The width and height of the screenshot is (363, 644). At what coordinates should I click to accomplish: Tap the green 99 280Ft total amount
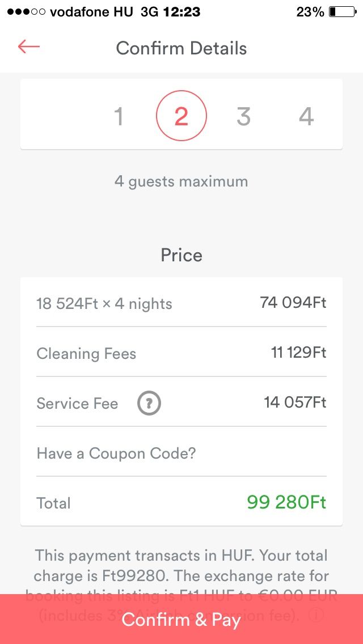[x=286, y=502]
